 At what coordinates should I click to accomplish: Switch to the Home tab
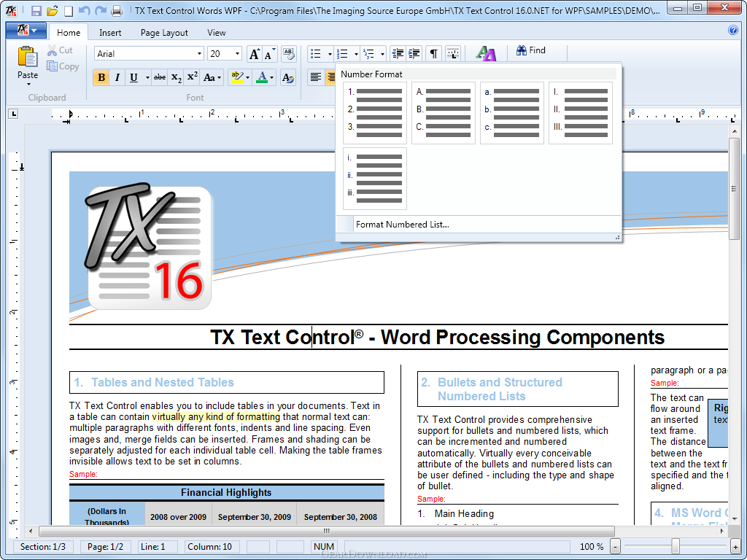point(69,32)
